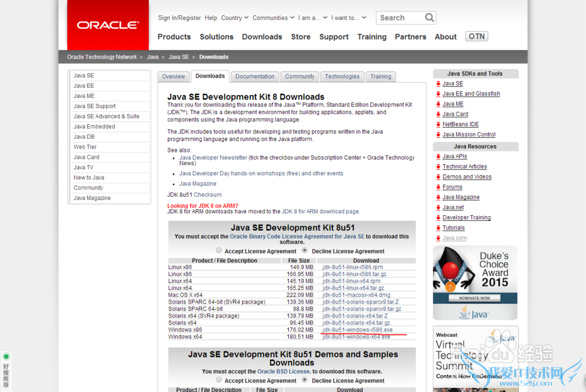586x392 pixels.
Task: Select Decline License Agreement for Demos and Samples
Action: click(305, 380)
